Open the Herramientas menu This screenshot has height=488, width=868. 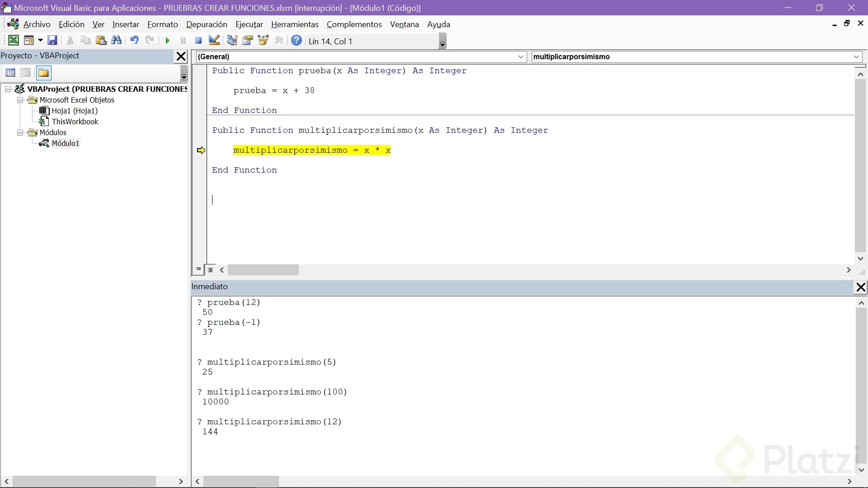(295, 24)
